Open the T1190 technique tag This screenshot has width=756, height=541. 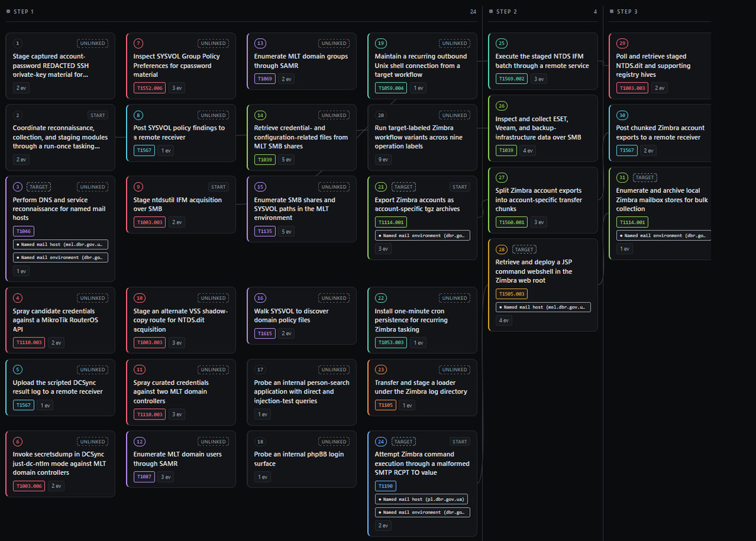coord(387,486)
